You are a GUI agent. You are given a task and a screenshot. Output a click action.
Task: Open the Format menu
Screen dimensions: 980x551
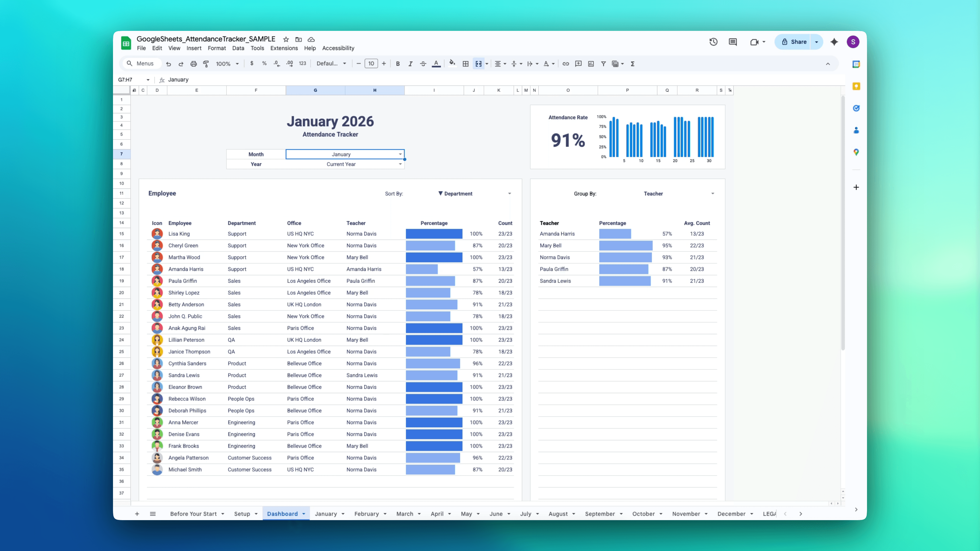(217, 48)
